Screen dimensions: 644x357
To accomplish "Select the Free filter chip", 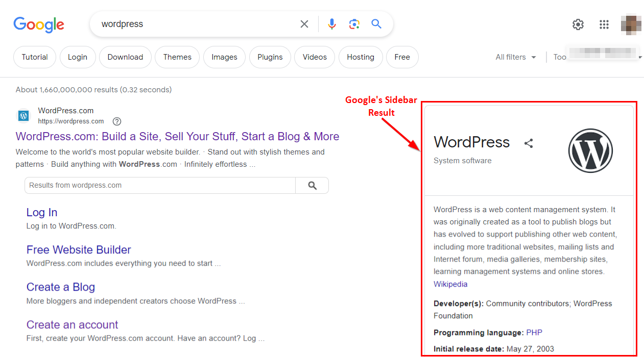I will pos(402,57).
